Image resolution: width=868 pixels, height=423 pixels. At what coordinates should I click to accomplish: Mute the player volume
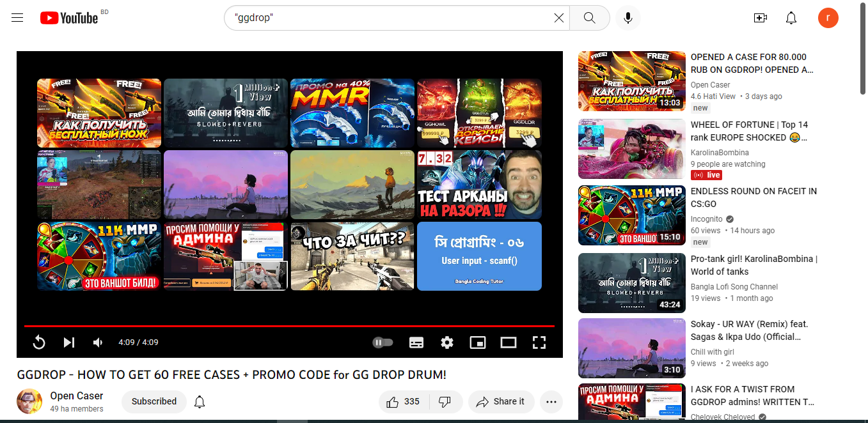click(98, 342)
